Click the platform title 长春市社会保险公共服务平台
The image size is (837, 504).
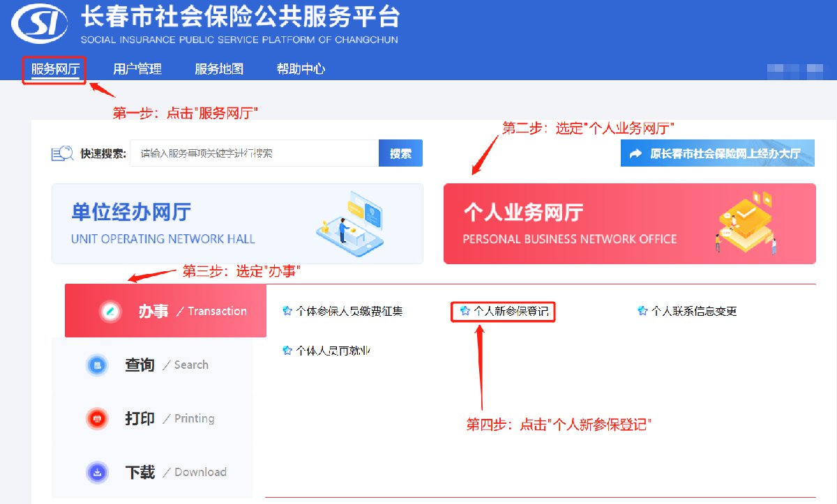point(241,17)
